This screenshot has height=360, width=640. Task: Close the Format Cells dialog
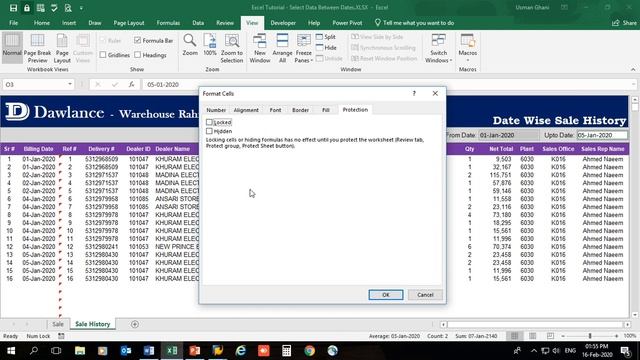(x=435, y=93)
